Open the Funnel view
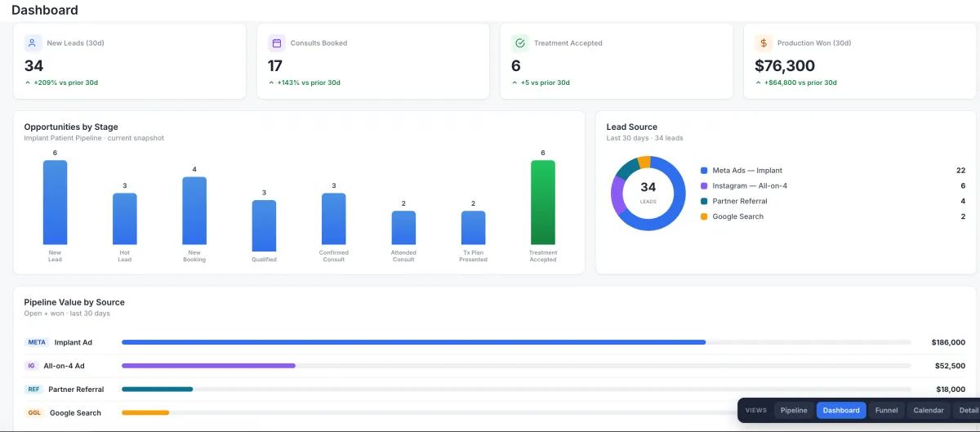This screenshot has width=980, height=432. 886,411
